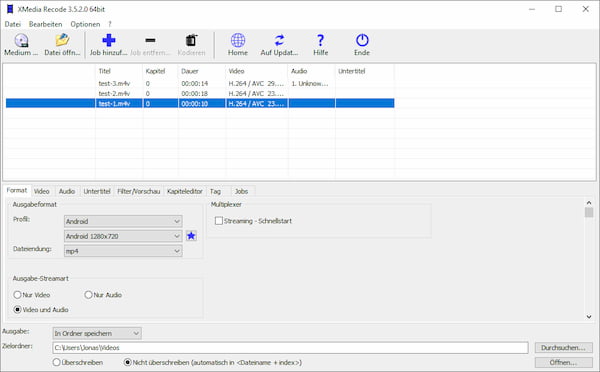
Task: Open the In Ordner speichern dropdown
Action: pos(97,333)
